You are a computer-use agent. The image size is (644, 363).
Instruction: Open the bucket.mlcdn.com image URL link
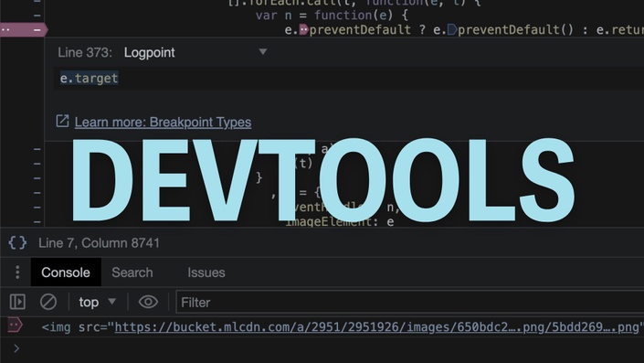point(376,326)
